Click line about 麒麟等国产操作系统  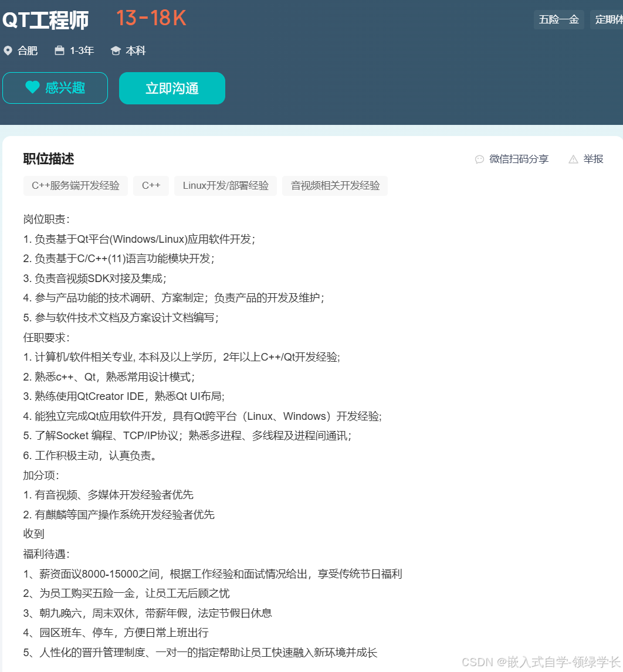118,514
